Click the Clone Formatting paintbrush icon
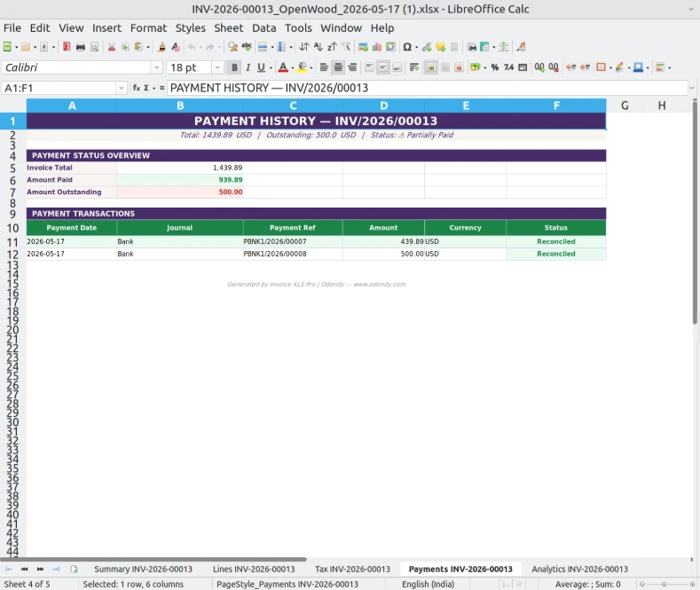700x590 pixels. 161,47
